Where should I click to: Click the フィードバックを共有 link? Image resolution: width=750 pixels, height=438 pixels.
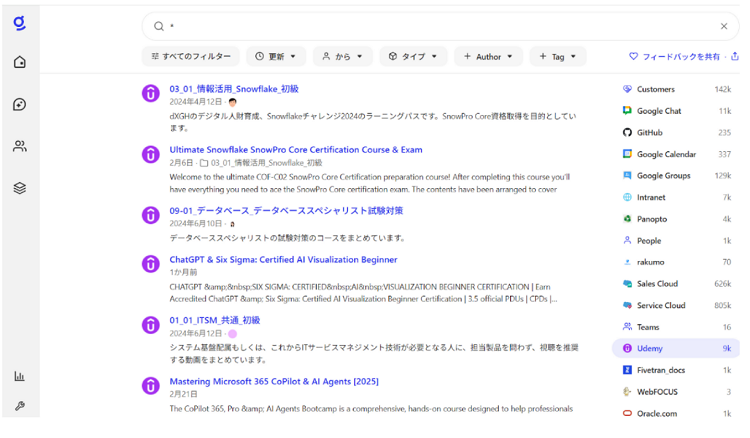[x=674, y=57]
